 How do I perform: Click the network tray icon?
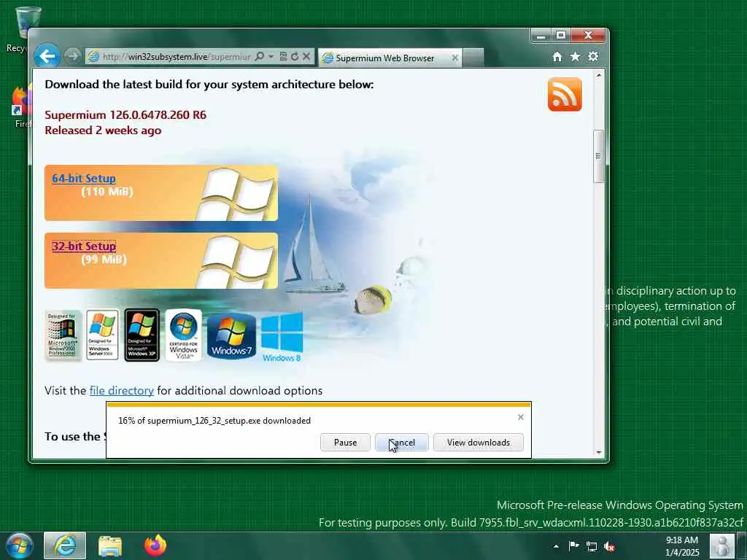[x=592, y=546]
